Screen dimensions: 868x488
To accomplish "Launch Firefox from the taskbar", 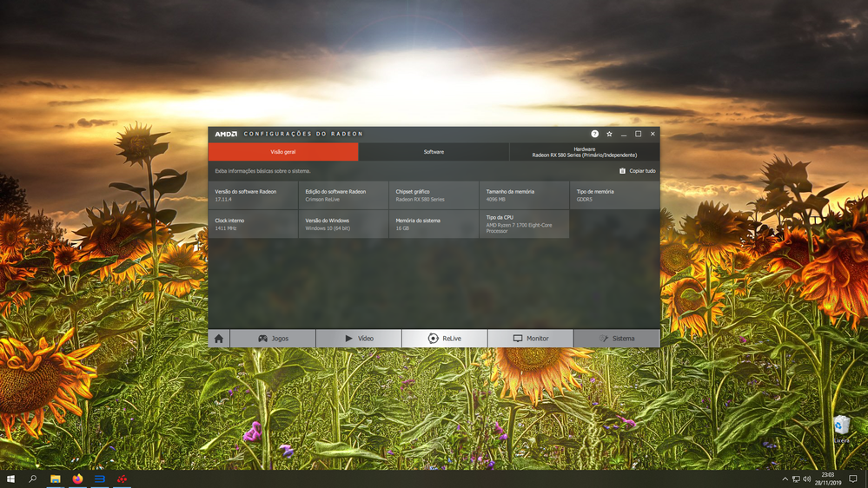I will pyautogui.click(x=77, y=478).
